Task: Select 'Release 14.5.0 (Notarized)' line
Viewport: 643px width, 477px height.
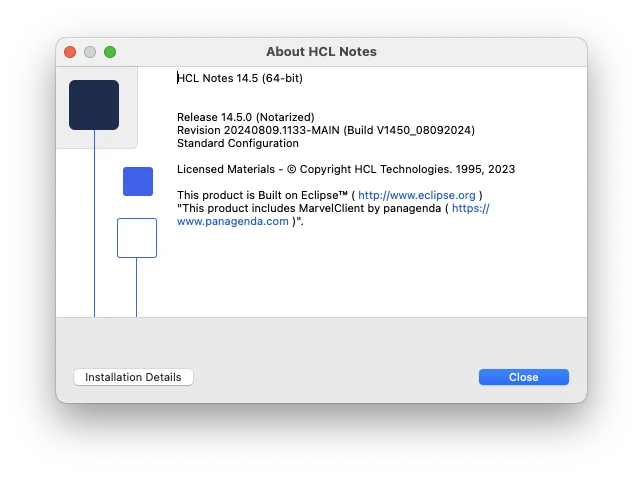Action: (246, 117)
